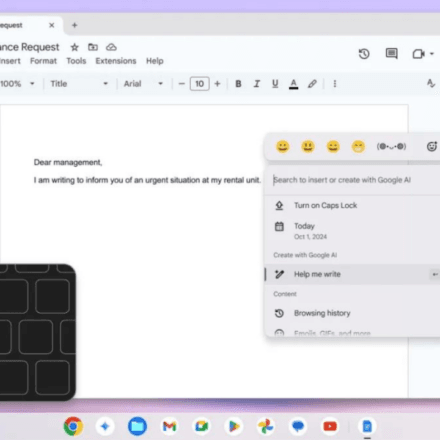This screenshot has width=440, height=440.
Task: Open the comments icon in the header
Action: pyautogui.click(x=392, y=53)
